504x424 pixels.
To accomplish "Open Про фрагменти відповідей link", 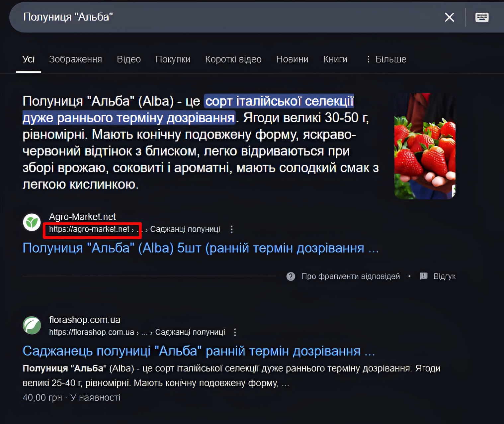I will 351,276.
